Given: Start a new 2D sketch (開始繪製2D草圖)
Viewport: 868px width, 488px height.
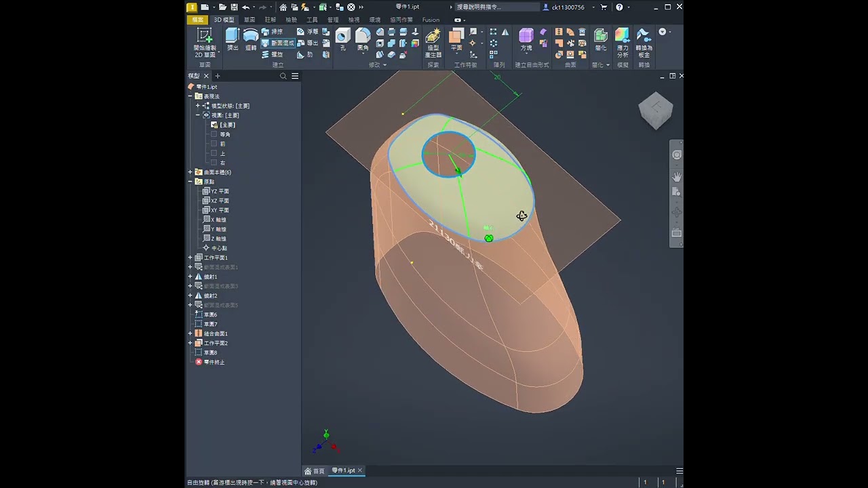Looking at the screenshot, I should point(205,42).
